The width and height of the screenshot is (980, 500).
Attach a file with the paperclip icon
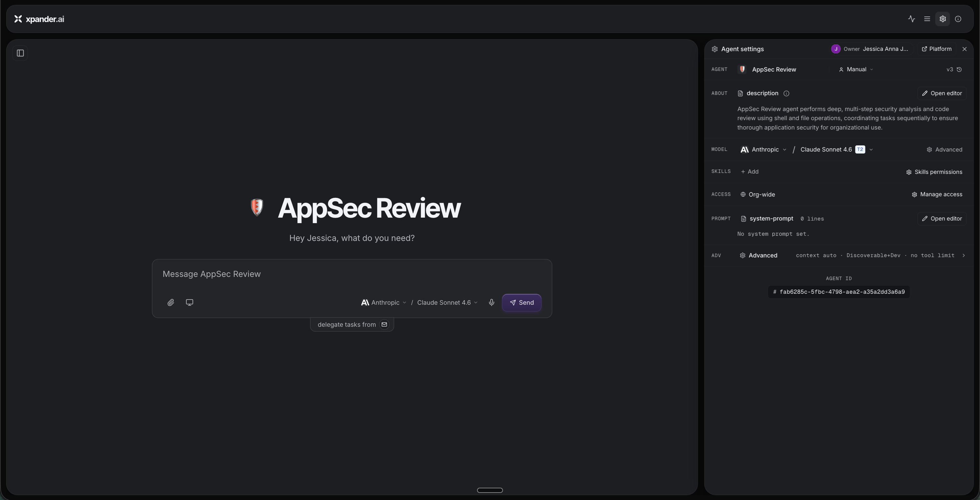tap(171, 303)
